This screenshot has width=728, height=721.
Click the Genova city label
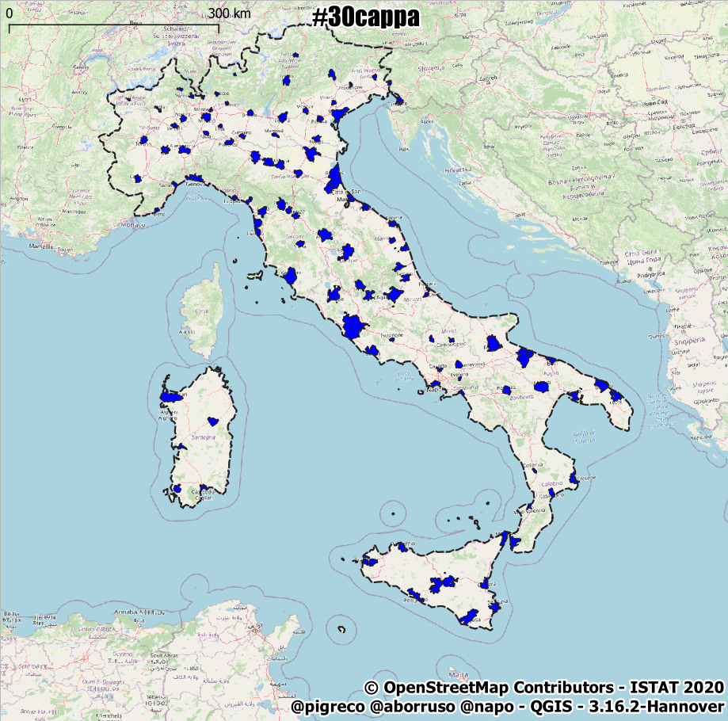point(195,185)
